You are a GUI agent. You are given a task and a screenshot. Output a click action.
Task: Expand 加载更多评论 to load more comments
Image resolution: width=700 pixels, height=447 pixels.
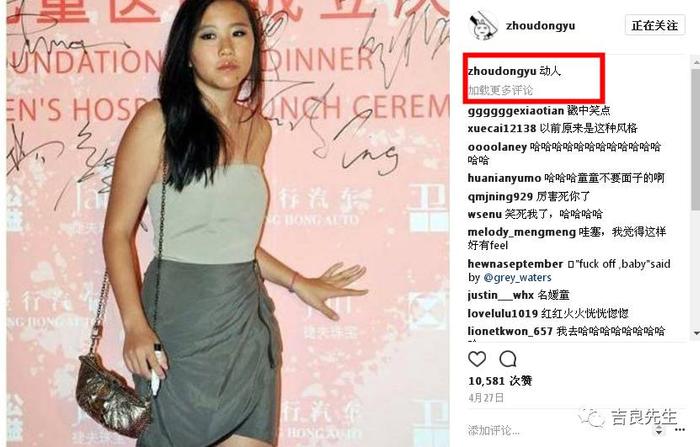click(500, 90)
